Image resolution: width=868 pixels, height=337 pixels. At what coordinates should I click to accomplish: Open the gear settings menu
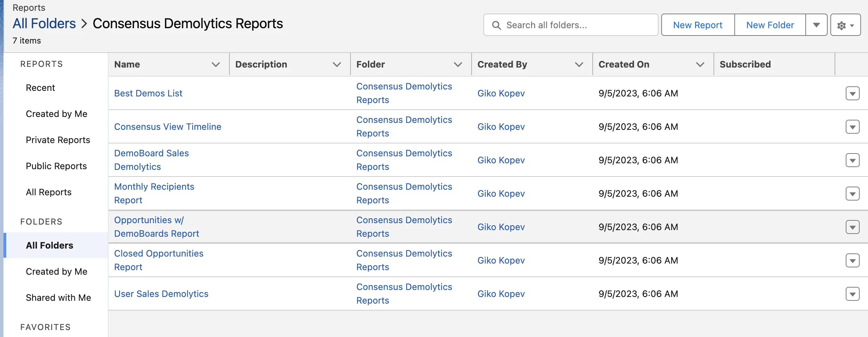(x=845, y=25)
